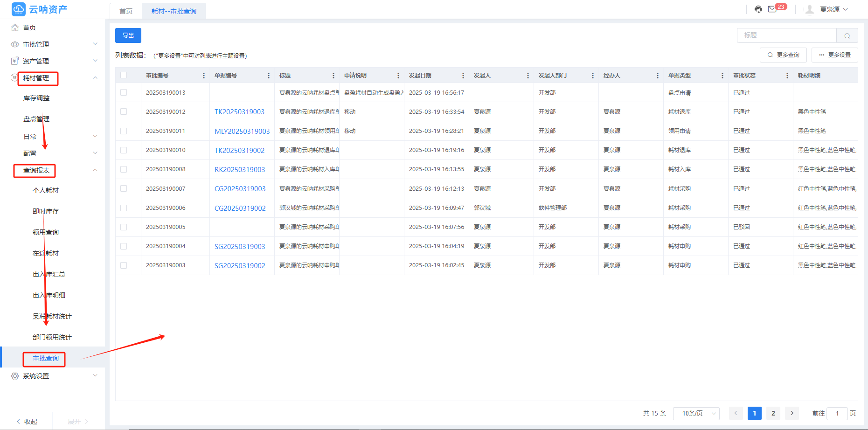This screenshot has height=430, width=868.
Task: Check the row 202503190012 checkbox
Action: pos(124,111)
